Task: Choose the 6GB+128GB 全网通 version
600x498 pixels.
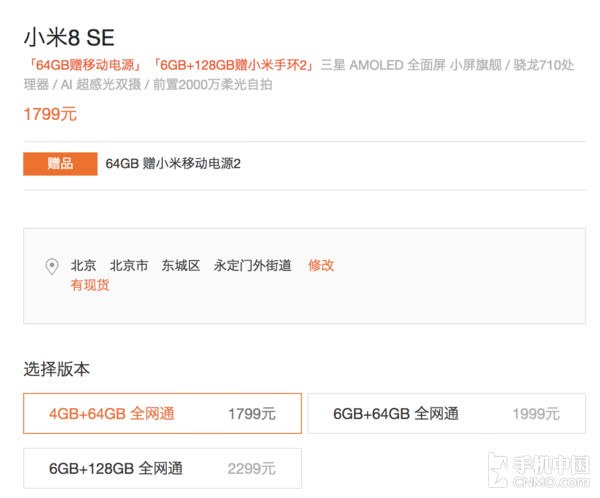Action: pos(162,468)
